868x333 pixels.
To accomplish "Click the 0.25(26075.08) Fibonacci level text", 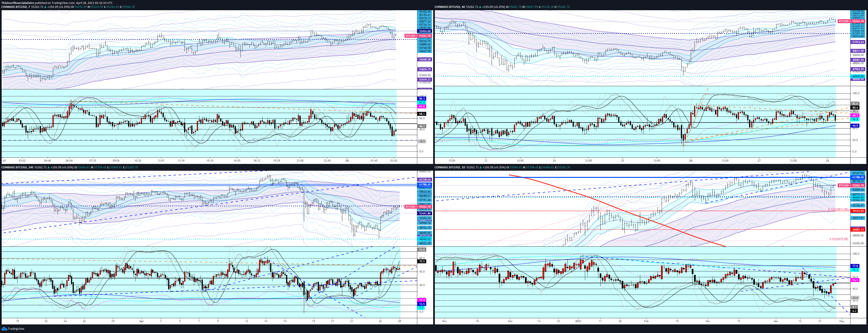I will [x=839, y=239].
